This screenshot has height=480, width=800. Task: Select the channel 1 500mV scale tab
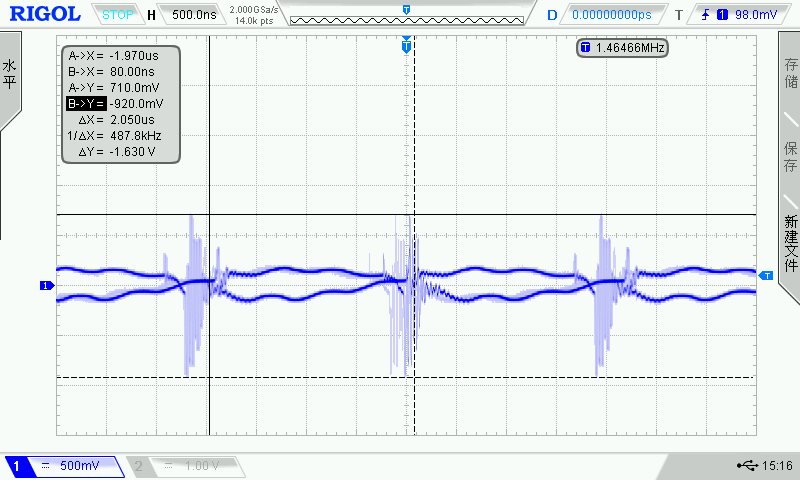pyautogui.click(x=65, y=466)
